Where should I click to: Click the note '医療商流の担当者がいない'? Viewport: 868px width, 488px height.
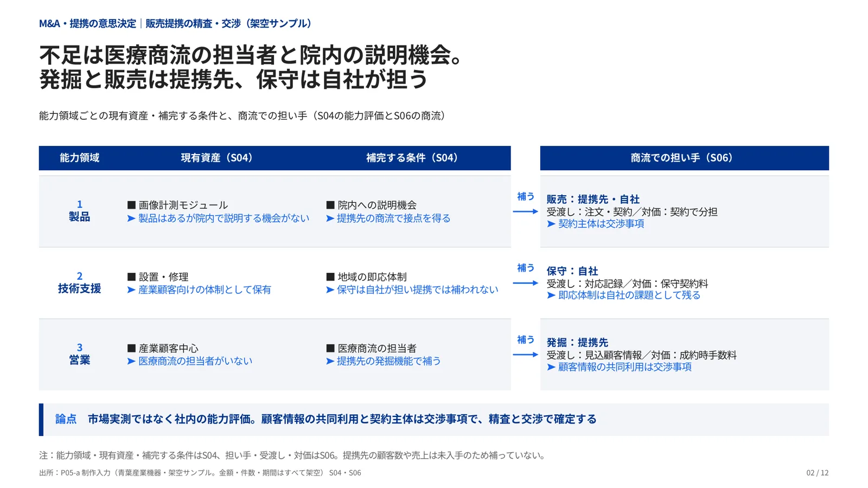click(190, 361)
